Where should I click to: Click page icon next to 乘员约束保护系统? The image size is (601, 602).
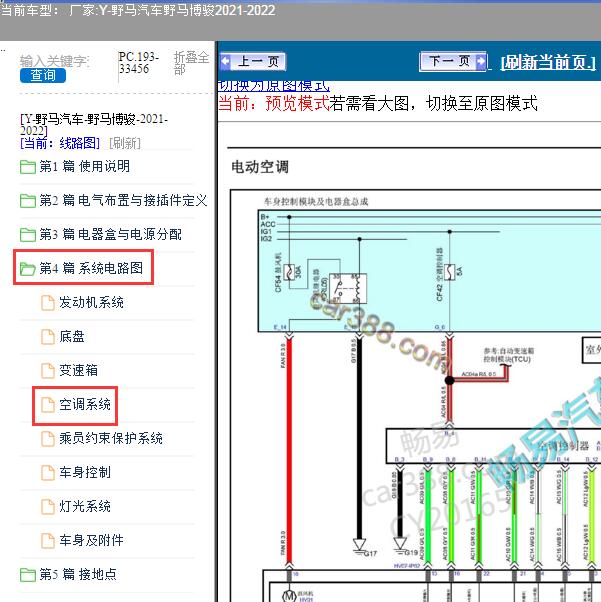tap(48, 438)
